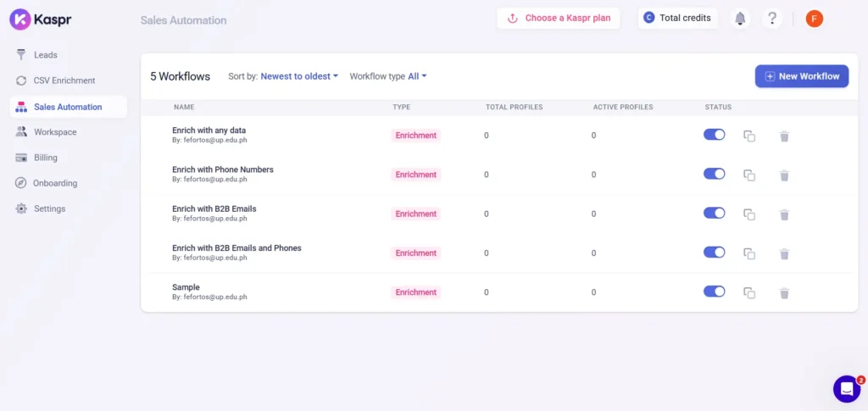
Task: Click TOTAL PROFILES column header
Action: 515,108
